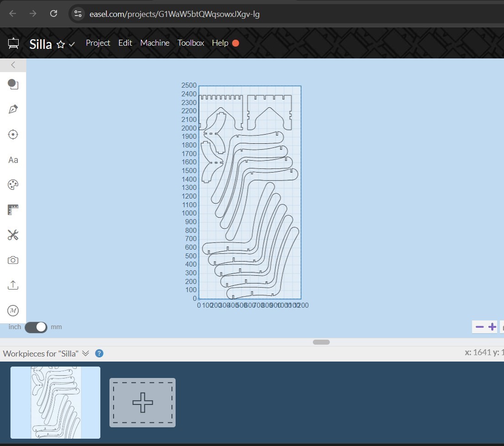Click the circled M machine icon
The width and height of the screenshot is (504, 446).
point(13,310)
